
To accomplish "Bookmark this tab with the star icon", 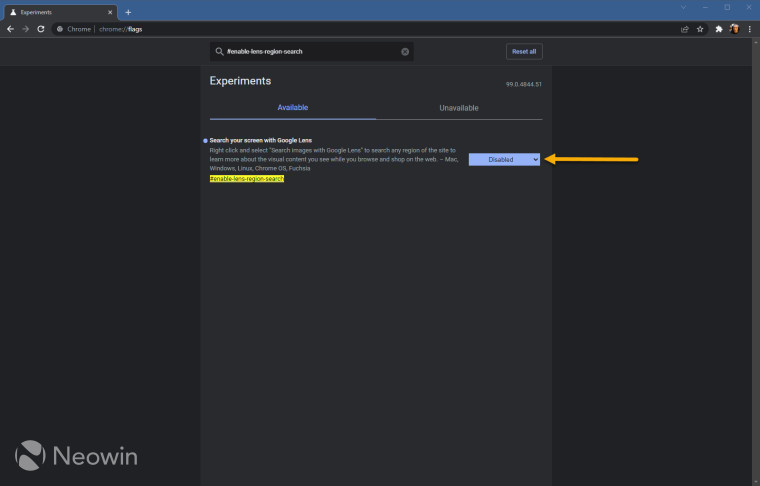I will click(700, 29).
